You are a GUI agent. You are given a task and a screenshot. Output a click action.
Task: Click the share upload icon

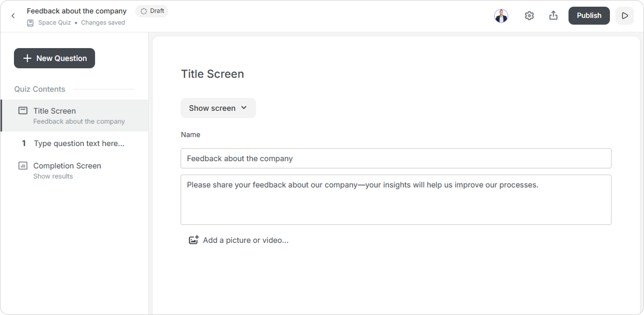pyautogui.click(x=553, y=16)
